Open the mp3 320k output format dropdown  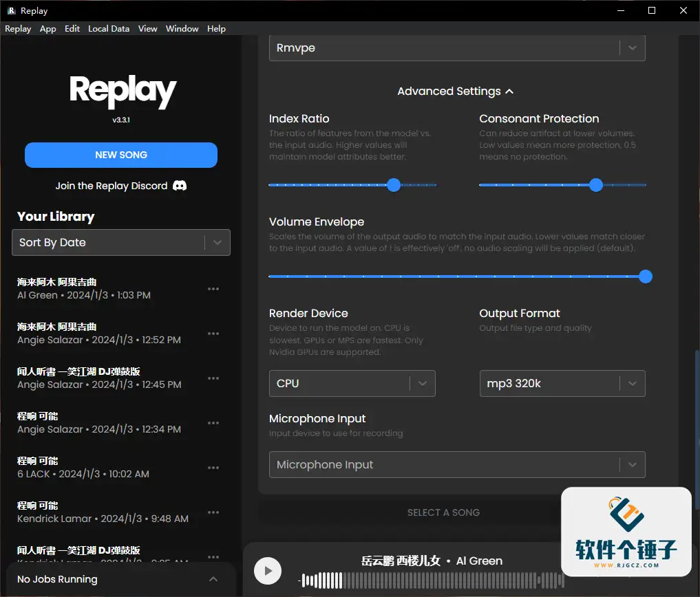562,383
